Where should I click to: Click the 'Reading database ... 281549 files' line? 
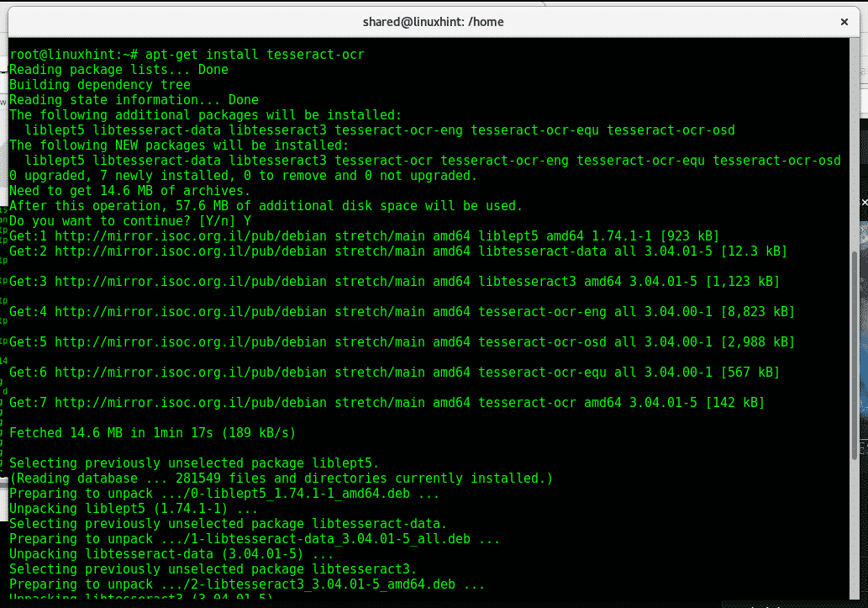281,478
